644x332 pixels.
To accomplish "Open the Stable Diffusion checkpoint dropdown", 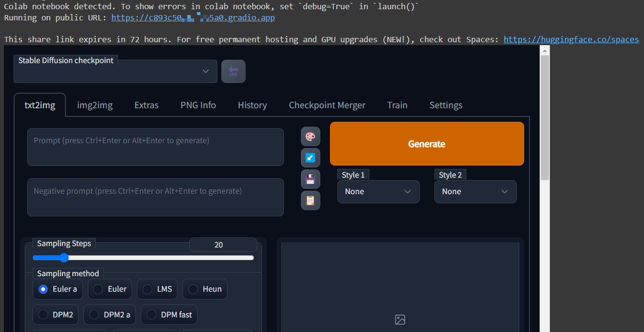I will point(116,71).
